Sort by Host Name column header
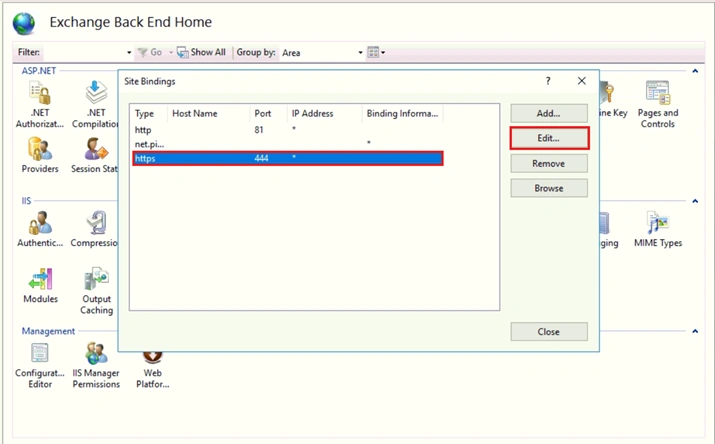Screen dimensions: 715x444 pos(208,114)
